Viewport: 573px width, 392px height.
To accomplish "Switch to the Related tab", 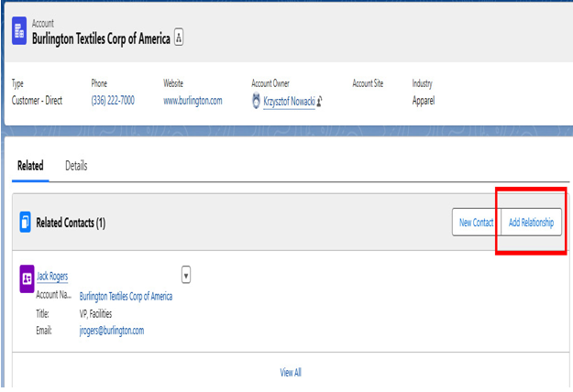I will [30, 166].
